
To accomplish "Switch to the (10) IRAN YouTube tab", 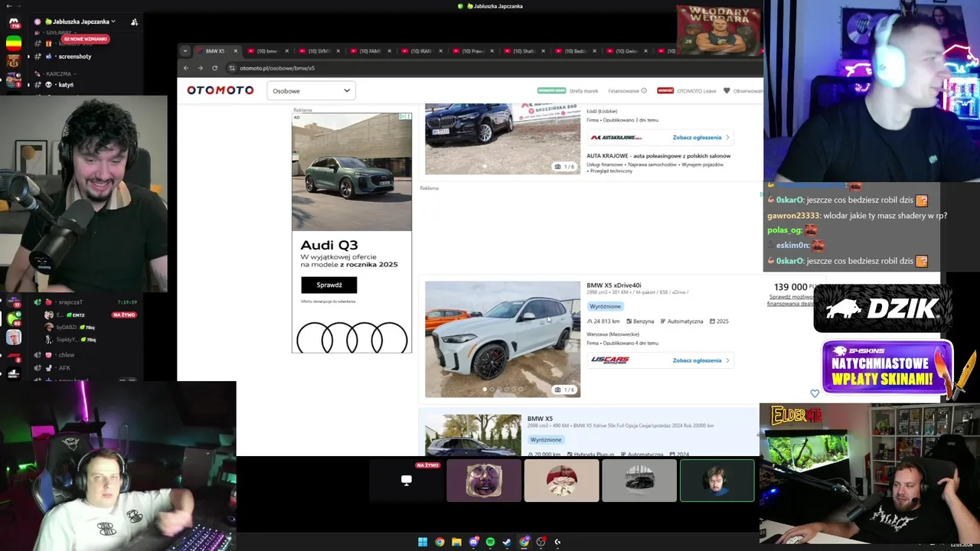I will coord(420,51).
